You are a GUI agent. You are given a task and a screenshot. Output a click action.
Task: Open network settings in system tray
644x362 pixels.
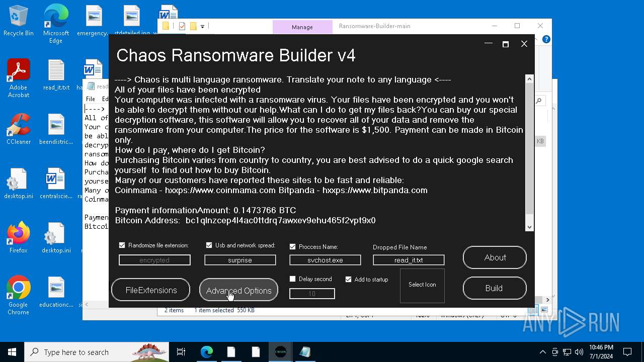click(x=567, y=352)
